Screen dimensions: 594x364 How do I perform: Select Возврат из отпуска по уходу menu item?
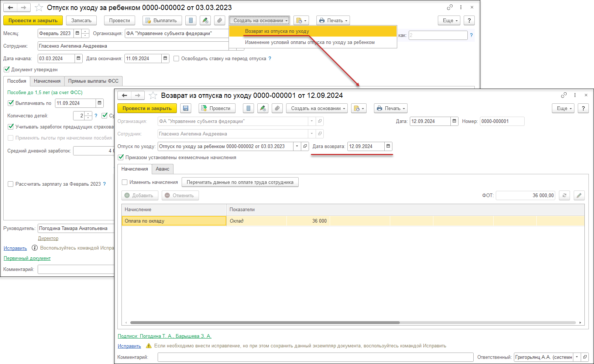click(x=313, y=31)
